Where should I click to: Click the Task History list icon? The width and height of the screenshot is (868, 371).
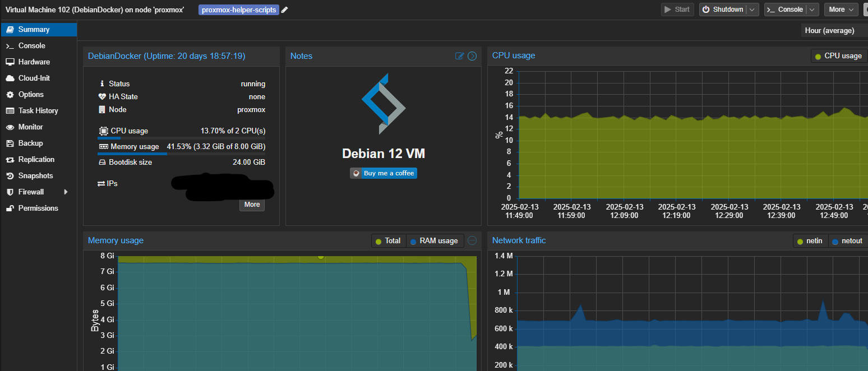tap(10, 111)
